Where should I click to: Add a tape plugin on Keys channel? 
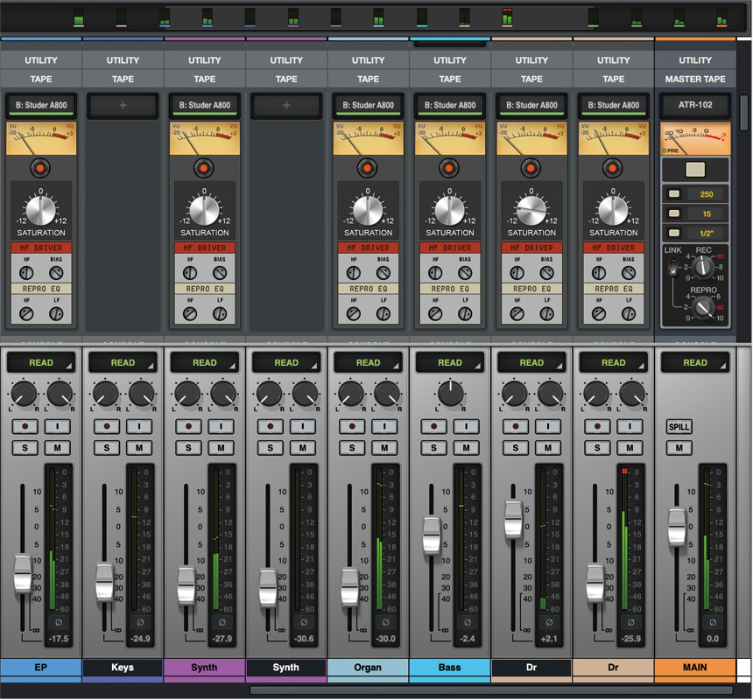(x=123, y=105)
